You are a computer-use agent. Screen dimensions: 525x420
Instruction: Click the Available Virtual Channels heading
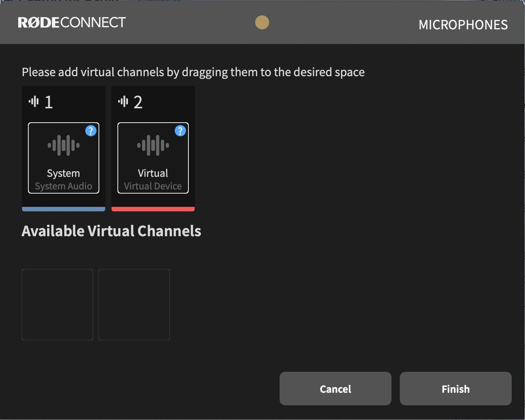[x=112, y=231]
